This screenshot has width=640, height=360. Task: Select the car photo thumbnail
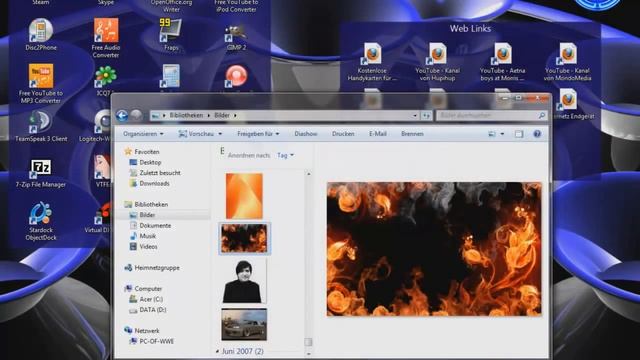point(244,324)
